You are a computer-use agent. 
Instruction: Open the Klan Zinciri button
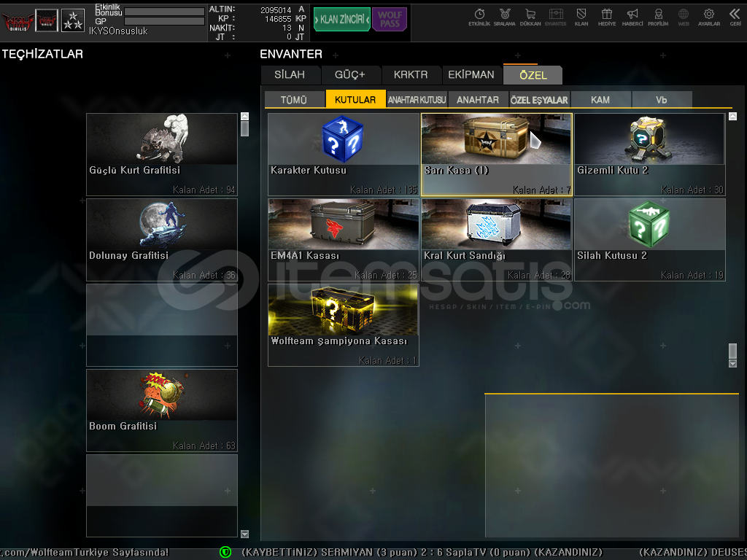342,20
